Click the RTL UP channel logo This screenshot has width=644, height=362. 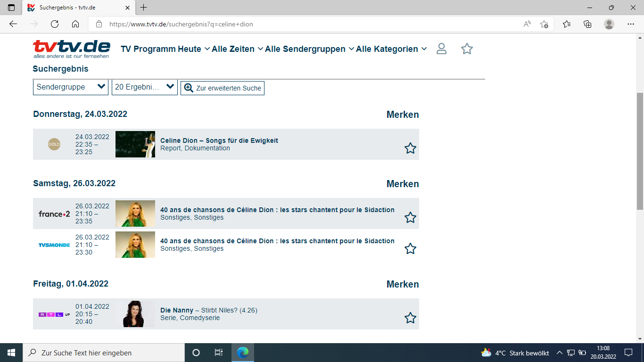54,314
